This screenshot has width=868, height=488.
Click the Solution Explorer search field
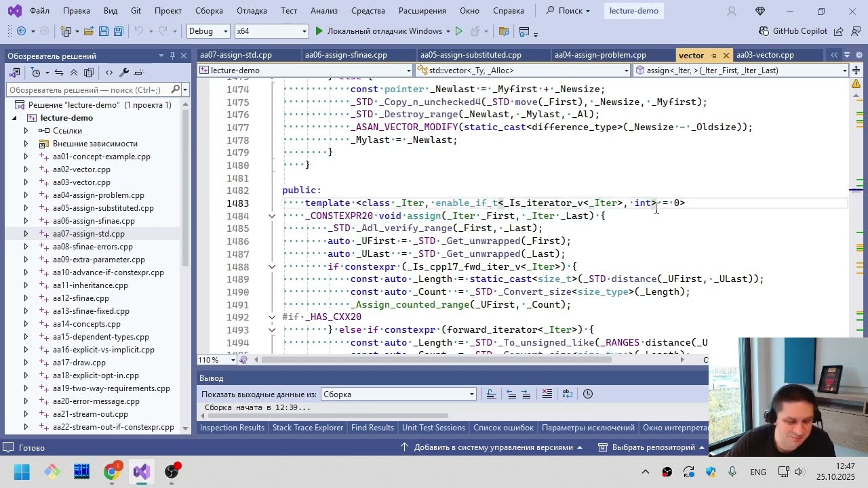pyautogui.click(x=88, y=89)
